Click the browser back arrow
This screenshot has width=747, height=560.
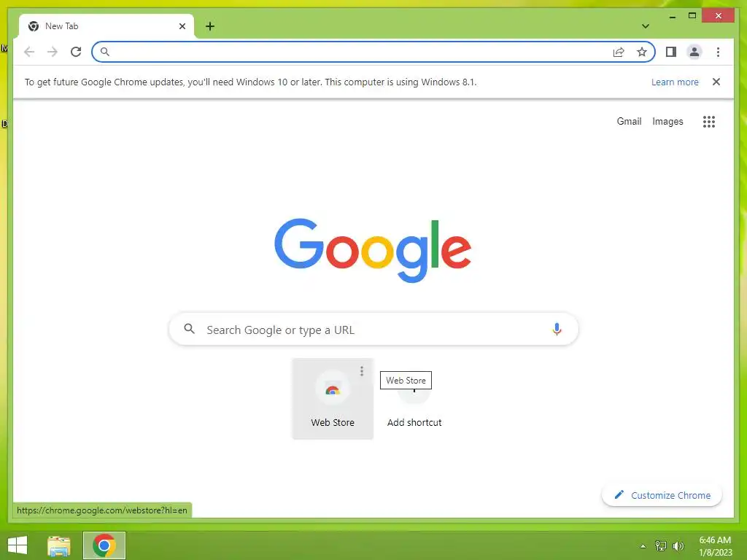(29, 52)
